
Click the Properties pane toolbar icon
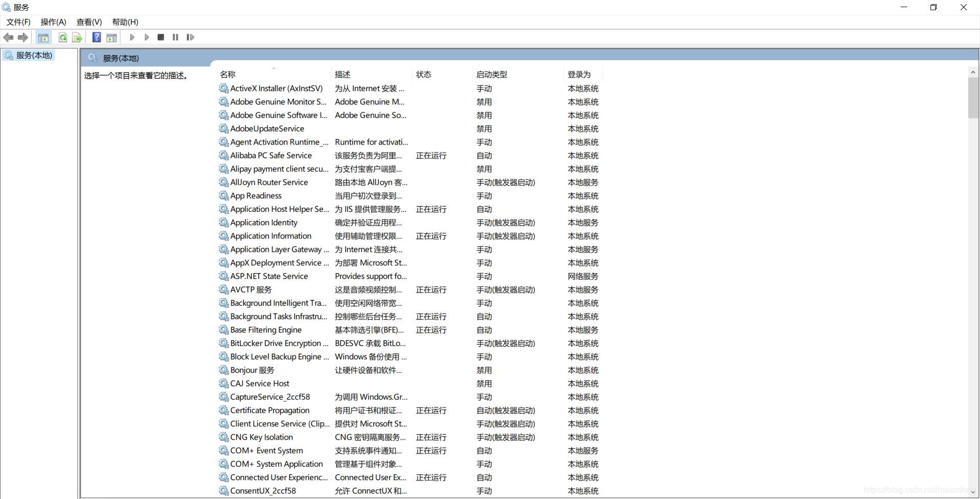pyautogui.click(x=112, y=37)
